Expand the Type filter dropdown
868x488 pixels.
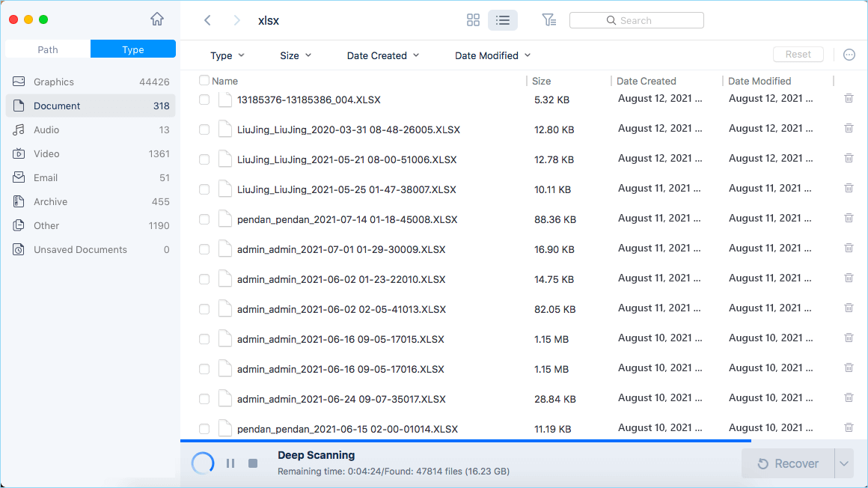click(x=227, y=55)
